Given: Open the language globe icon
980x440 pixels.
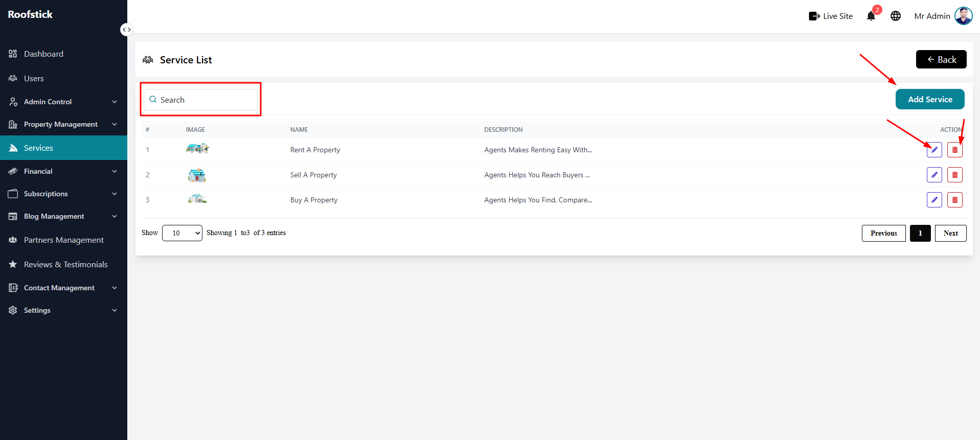Looking at the screenshot, I should (896, 16).
